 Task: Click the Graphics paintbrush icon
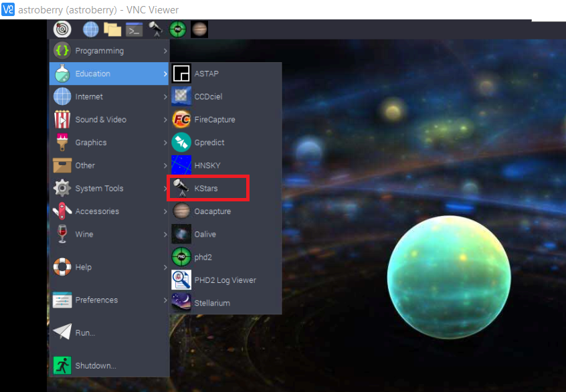pos(62,142)
